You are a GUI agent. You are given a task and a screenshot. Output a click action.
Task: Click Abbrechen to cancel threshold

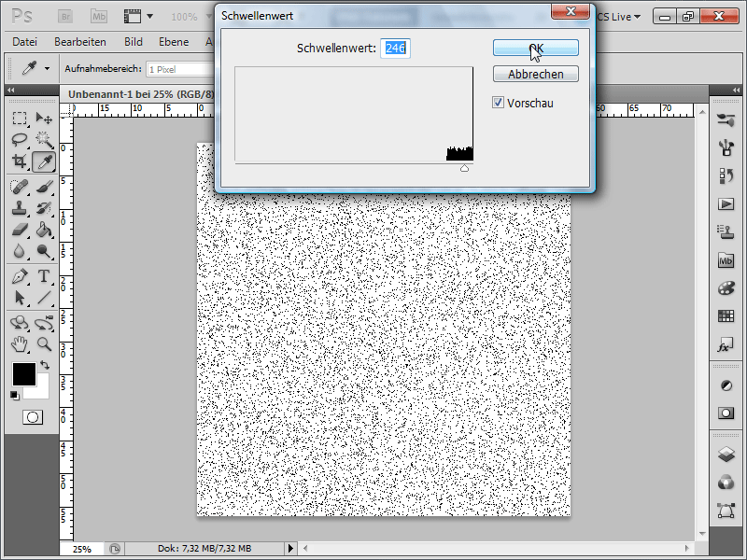point(535,74)
